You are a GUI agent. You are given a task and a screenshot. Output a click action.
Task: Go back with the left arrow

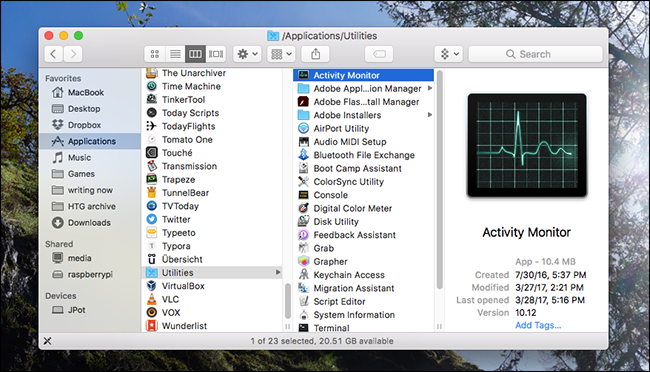pyautogui.click(x=53, y=54)
